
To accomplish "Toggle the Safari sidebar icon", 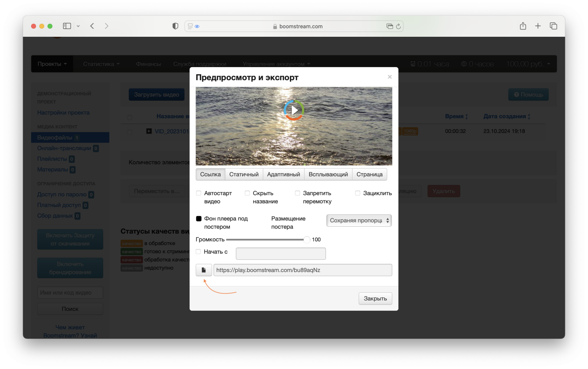I will pos(67,26).
